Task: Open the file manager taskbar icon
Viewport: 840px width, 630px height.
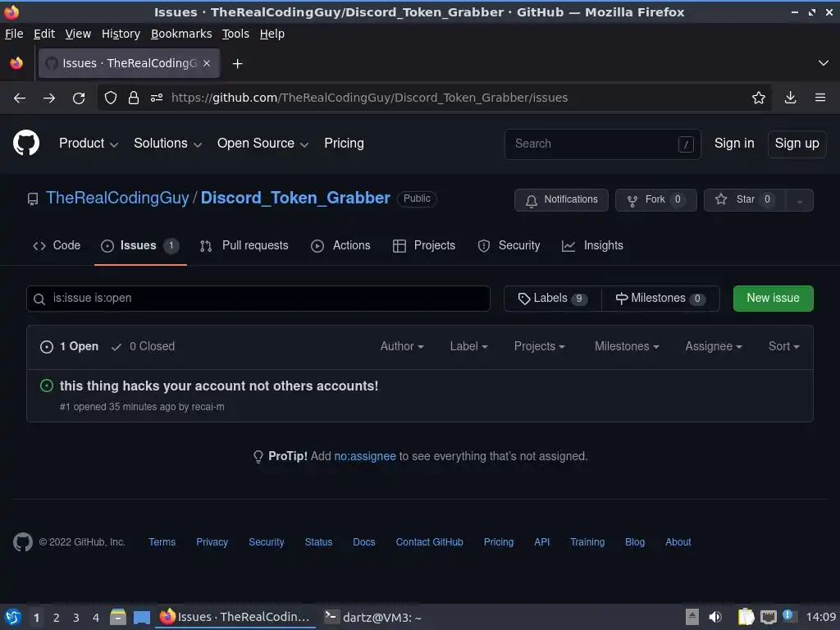Action: pyautogui.click(x=118, y=617)
